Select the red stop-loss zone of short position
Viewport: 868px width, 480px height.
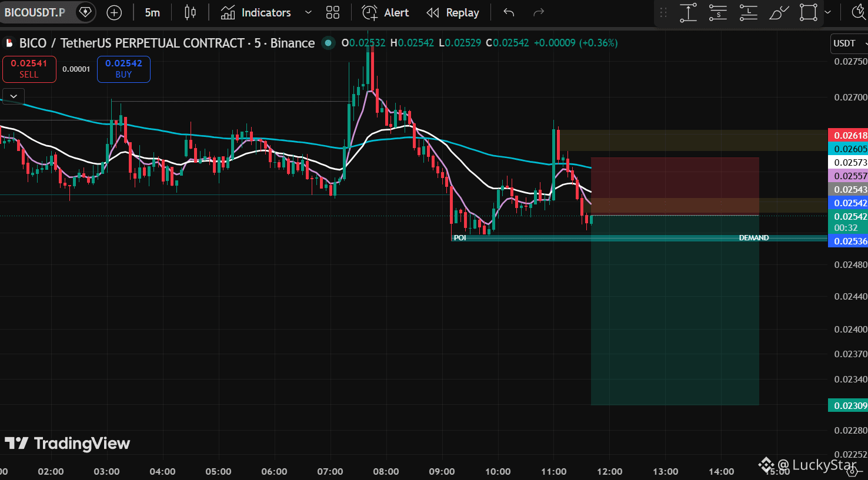click(675, 186)
